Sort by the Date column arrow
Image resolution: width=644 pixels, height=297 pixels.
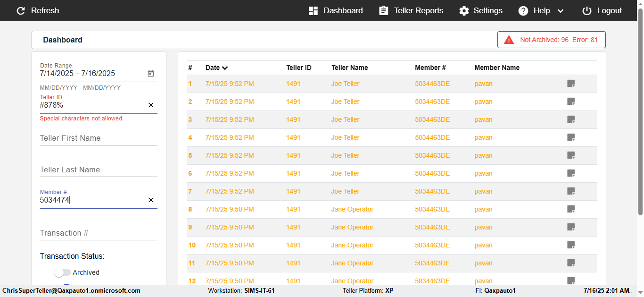225,68
